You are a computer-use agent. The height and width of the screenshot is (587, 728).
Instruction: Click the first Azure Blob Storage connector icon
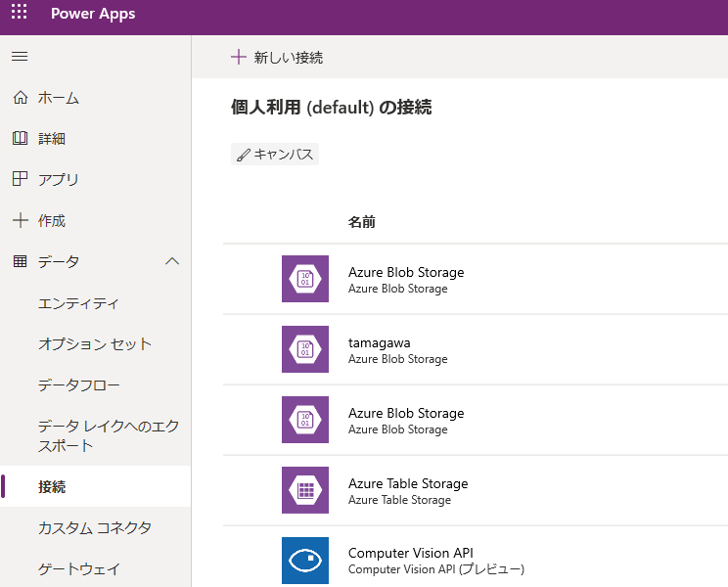coord(305,279)
